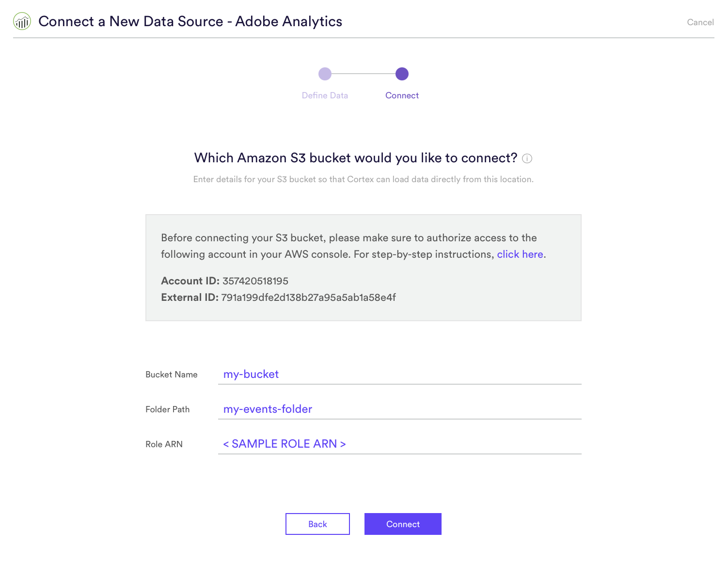
Task: Select the Define Data step circle
Action: tap(325, 74)
